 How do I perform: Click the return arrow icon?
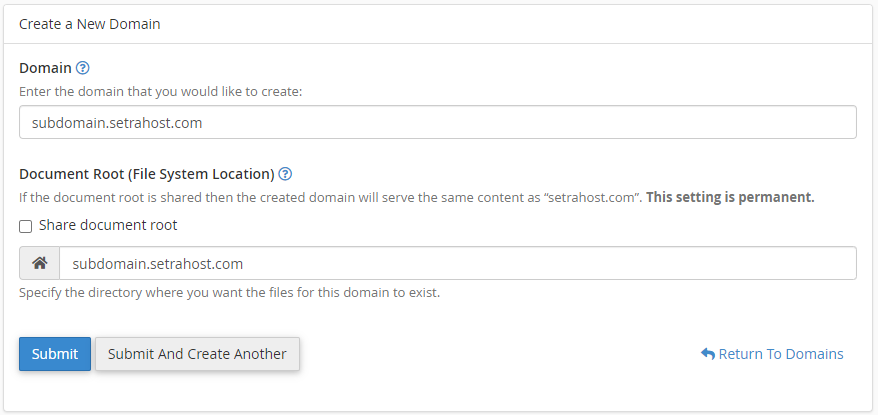tap(708, 354)
